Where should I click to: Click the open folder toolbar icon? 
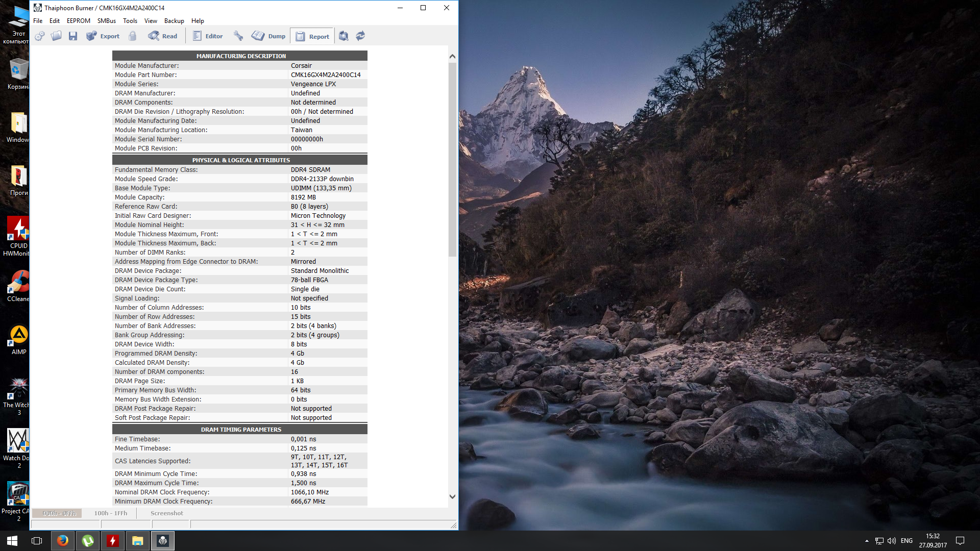pos(56,36)
